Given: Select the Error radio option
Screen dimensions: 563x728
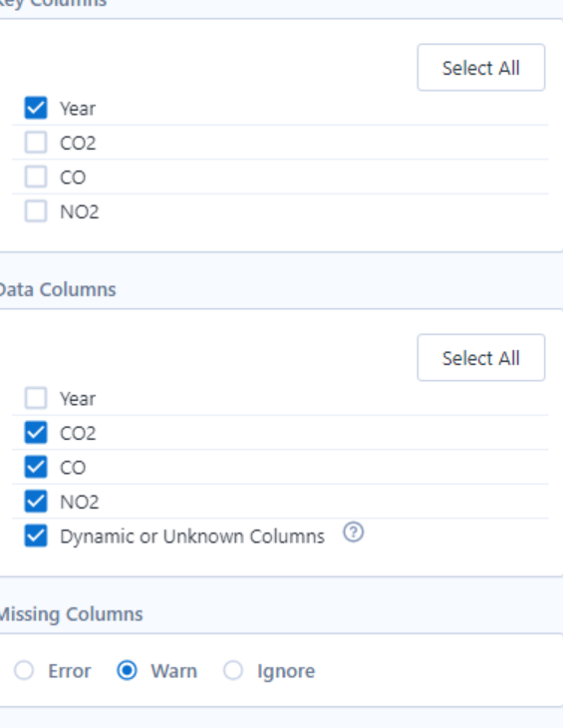Looking at the screenshot, I should (24, 670).
